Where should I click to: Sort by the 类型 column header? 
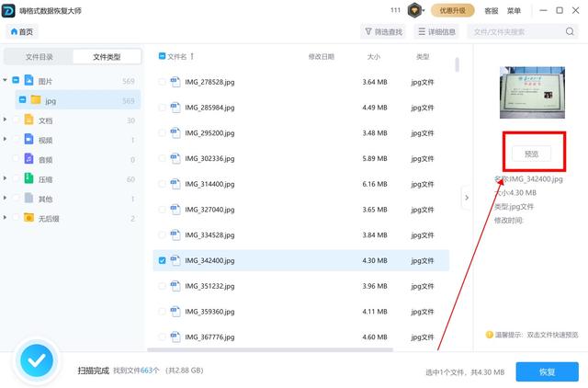click(423, 57)
